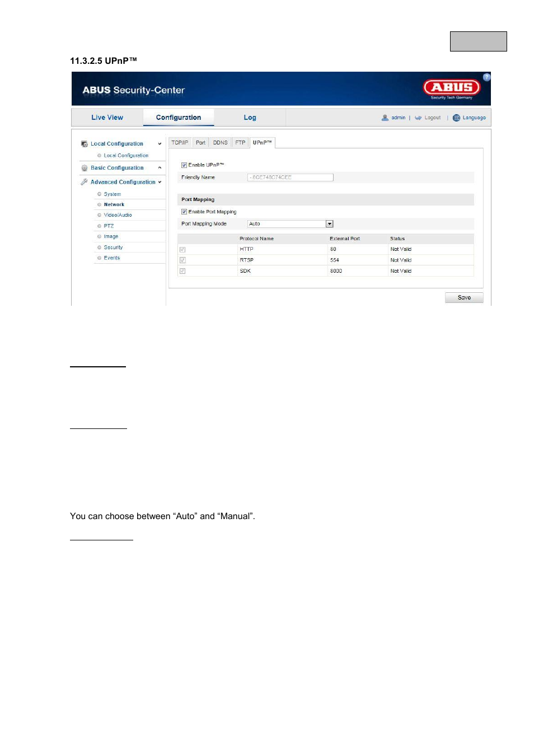534x756 pixels.
Task: Select the TCP/IP network tab
Action: click(x=180, y=143)
